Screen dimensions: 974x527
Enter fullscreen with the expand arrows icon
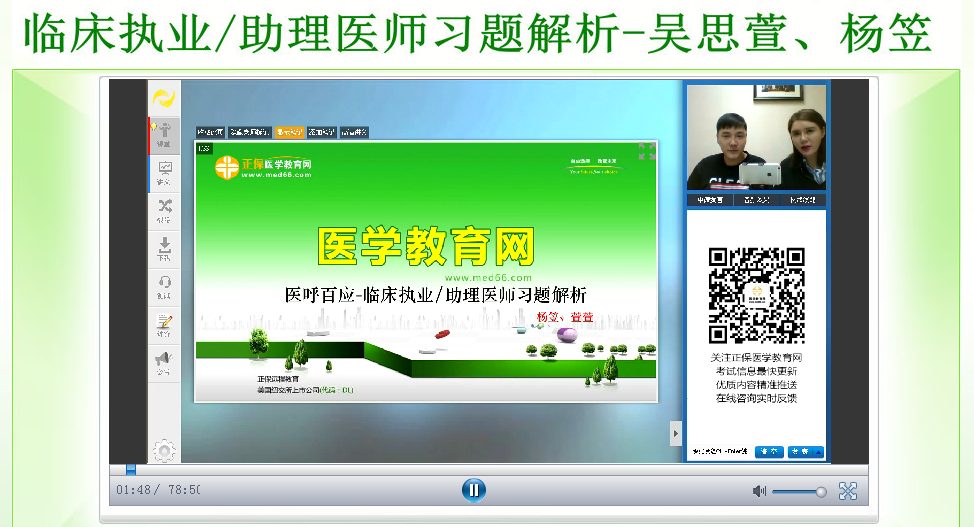point(848,491)
